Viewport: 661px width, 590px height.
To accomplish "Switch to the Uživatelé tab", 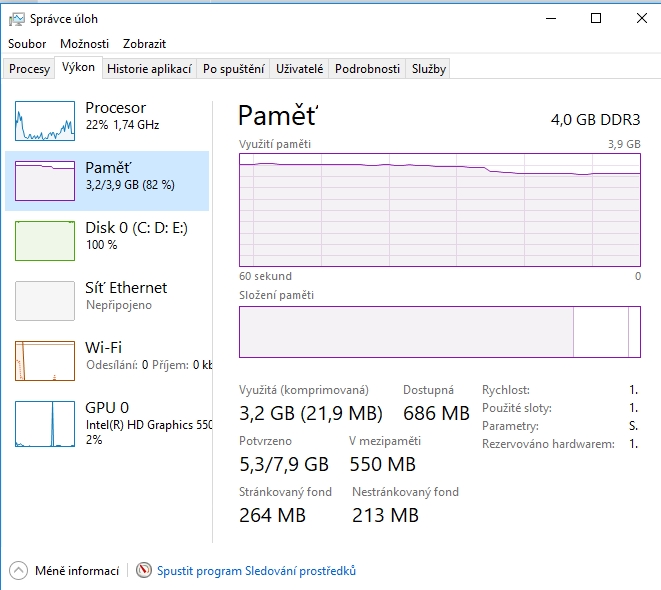I will pos(300,69).
